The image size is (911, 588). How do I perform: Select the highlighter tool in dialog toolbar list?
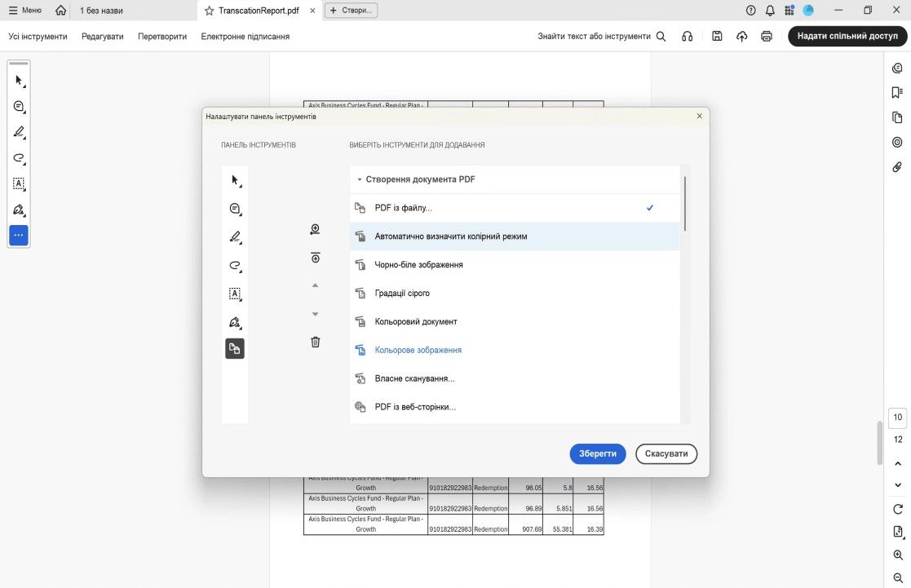coord(235,237)
